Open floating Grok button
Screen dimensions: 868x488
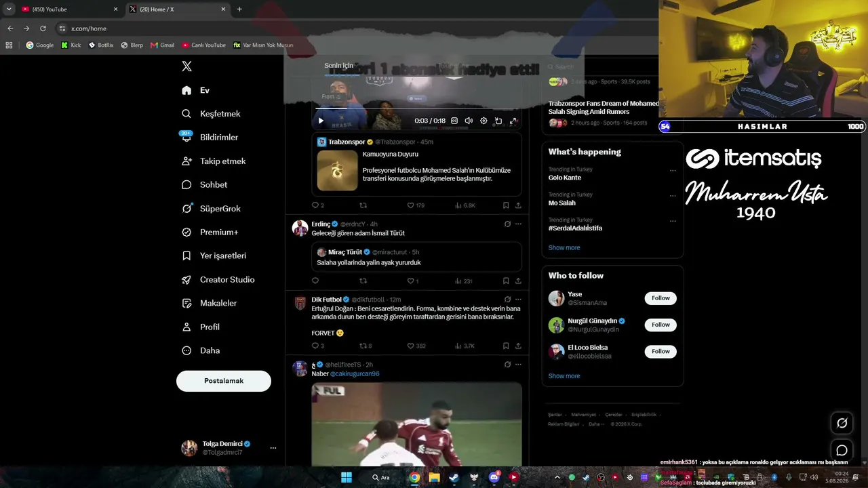tap(842, 423)
